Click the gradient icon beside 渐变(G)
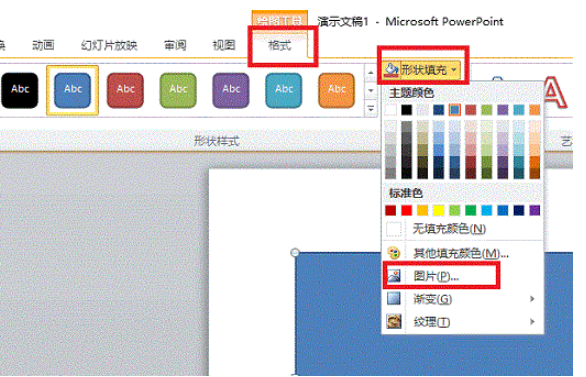 point(394,299)
